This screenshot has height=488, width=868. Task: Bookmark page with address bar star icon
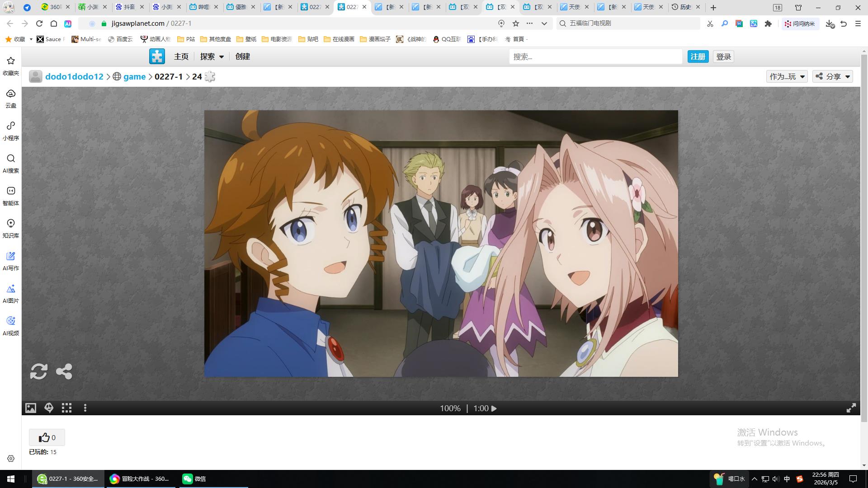point(516,23)
